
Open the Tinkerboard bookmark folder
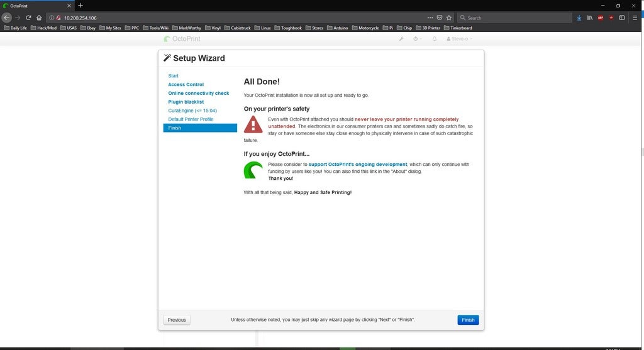point(458,28)
